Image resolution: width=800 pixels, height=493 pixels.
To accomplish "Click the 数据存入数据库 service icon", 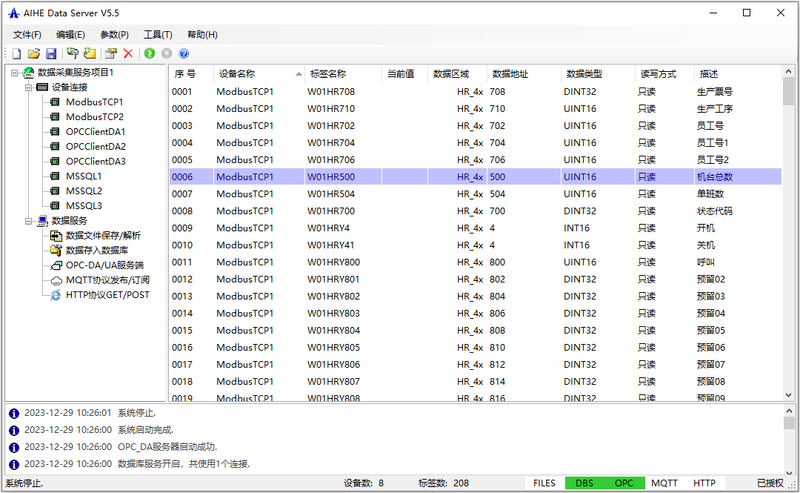I will coord(56,250).
